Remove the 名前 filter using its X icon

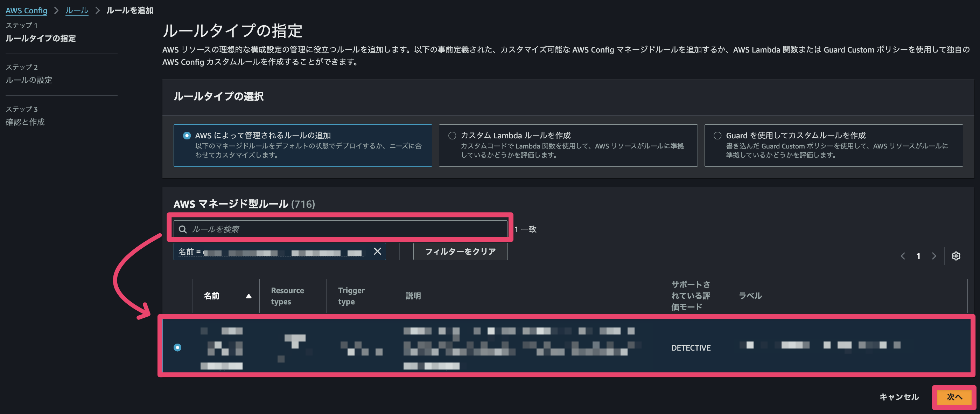point(377,251)
